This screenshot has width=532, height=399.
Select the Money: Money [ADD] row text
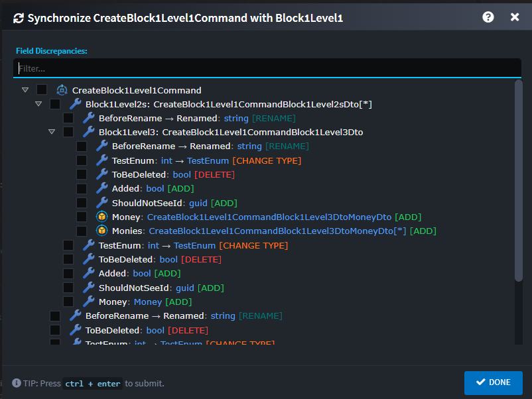click(145, 302)
